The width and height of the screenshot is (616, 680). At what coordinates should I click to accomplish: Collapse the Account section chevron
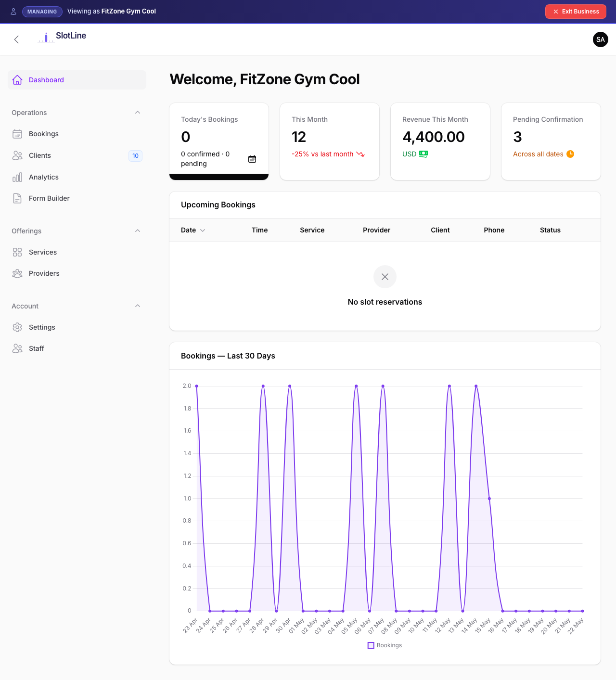[138, 306]
